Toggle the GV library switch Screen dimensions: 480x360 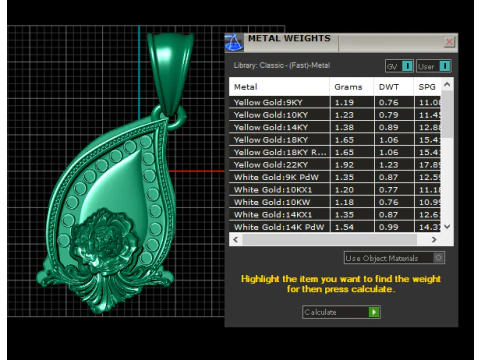(399, 66)
